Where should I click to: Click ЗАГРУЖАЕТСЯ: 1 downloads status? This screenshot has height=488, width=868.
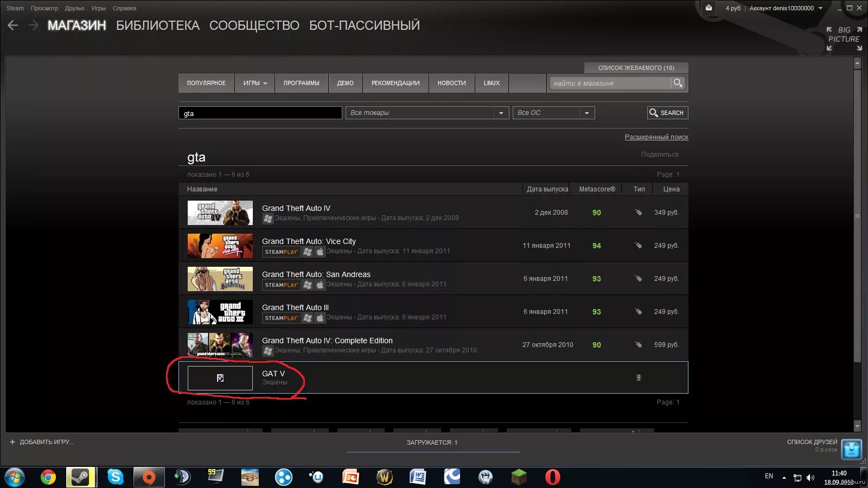(x=432, y=442)
